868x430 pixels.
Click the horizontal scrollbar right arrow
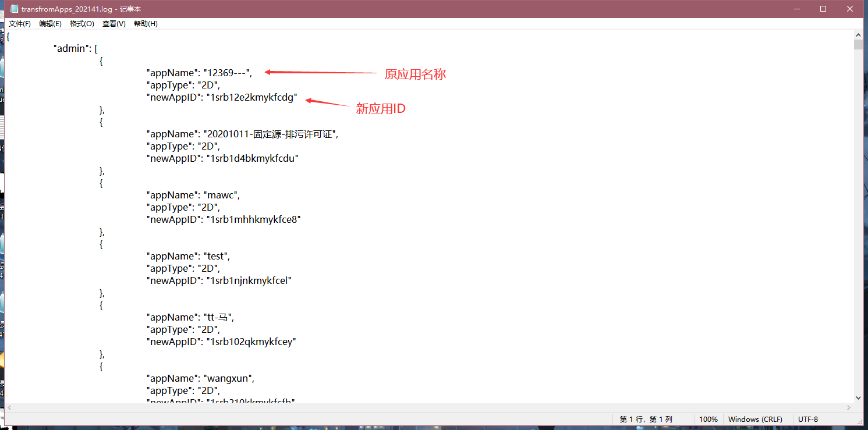848,408
